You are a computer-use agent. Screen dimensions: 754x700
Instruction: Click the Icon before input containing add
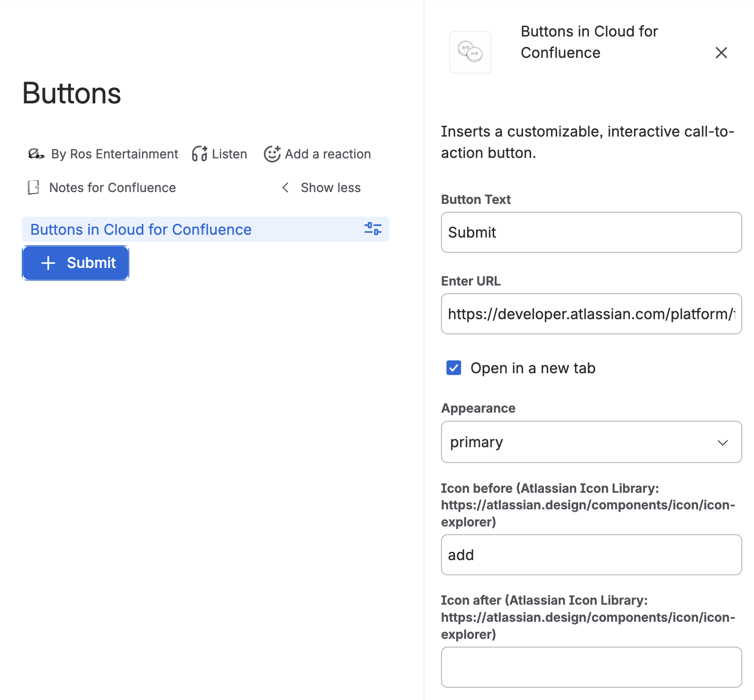(591, 555)
